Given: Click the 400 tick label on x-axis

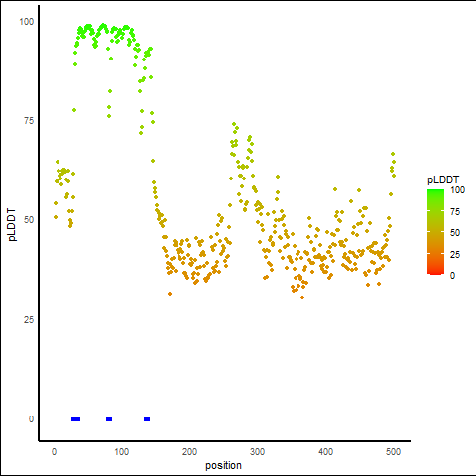Looking at the screenshot, I should click(x=325, y=451).
